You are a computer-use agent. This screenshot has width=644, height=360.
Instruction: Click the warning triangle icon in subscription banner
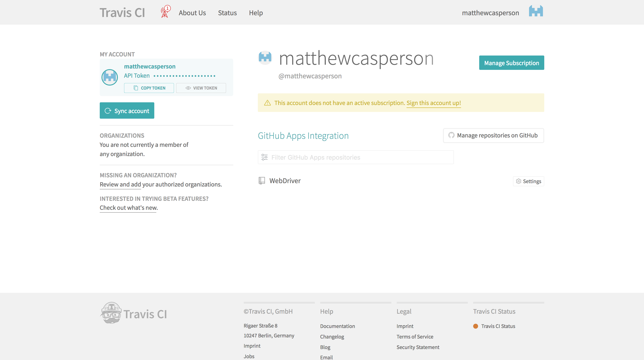click(x=267, y=103)
